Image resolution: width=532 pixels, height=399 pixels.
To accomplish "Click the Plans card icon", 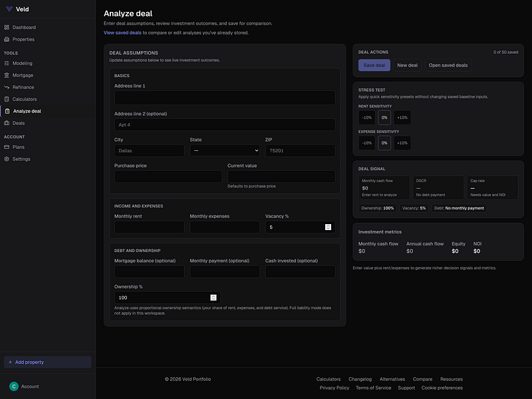I will coord(7,147).
